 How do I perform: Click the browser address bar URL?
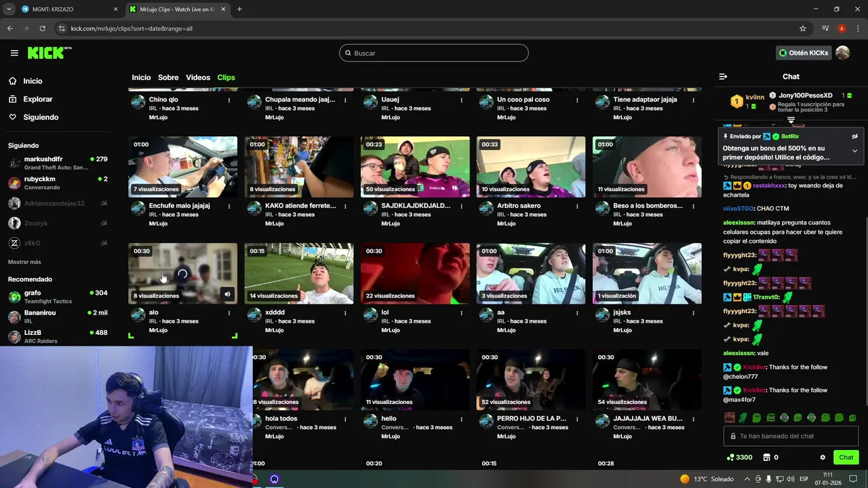132,28
